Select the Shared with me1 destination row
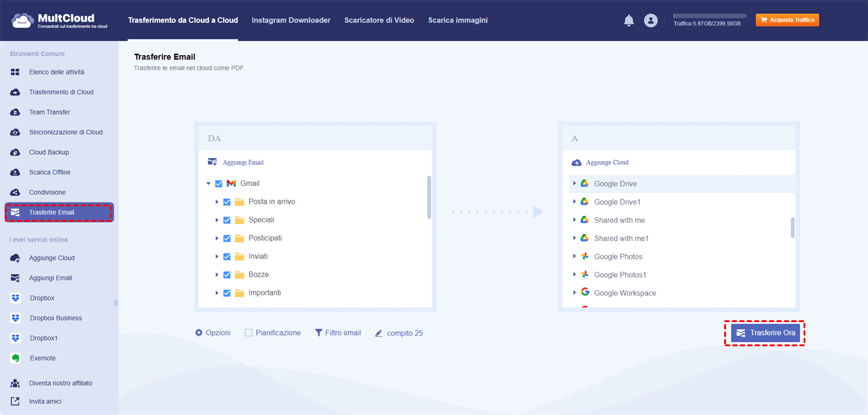The image size is (868, 415). click(x=682, y=238)
